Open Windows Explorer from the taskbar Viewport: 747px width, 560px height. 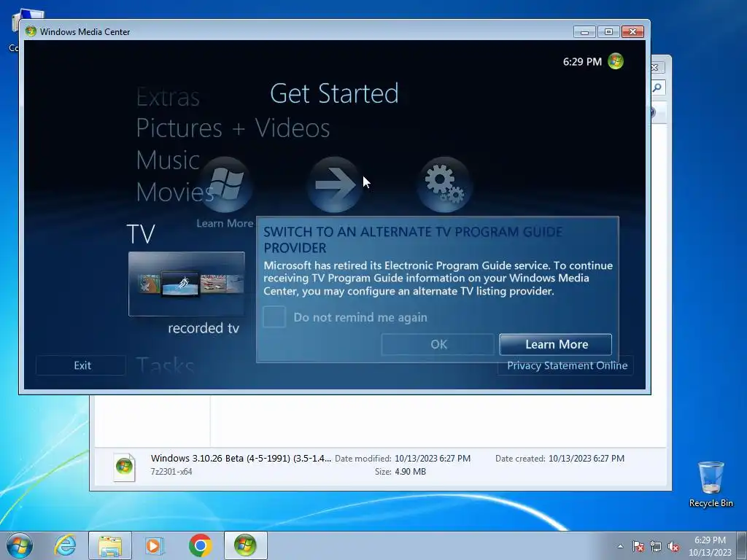tap(110, 545)
